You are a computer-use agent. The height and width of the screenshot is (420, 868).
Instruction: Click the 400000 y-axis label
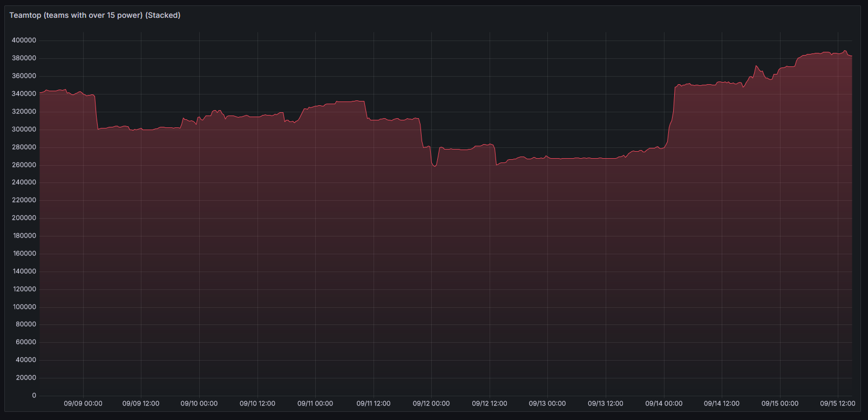[x=24, y=40]
